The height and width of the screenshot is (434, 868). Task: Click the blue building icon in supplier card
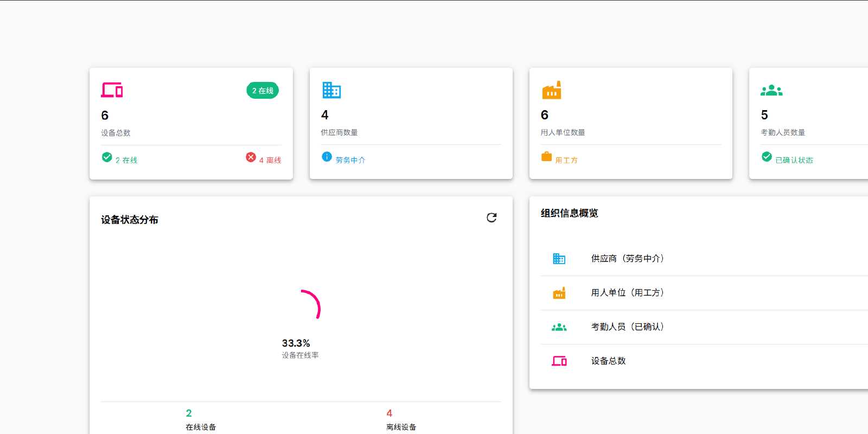331,90
